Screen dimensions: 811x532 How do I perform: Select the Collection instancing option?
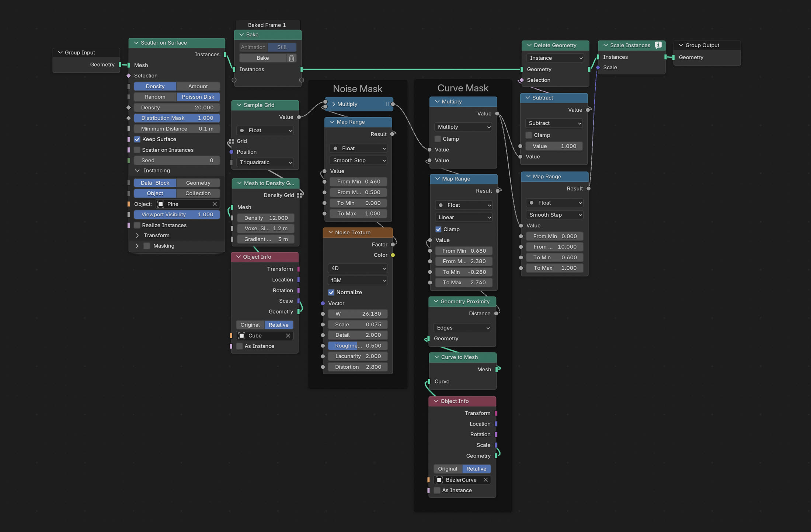(x=198, y=193)
